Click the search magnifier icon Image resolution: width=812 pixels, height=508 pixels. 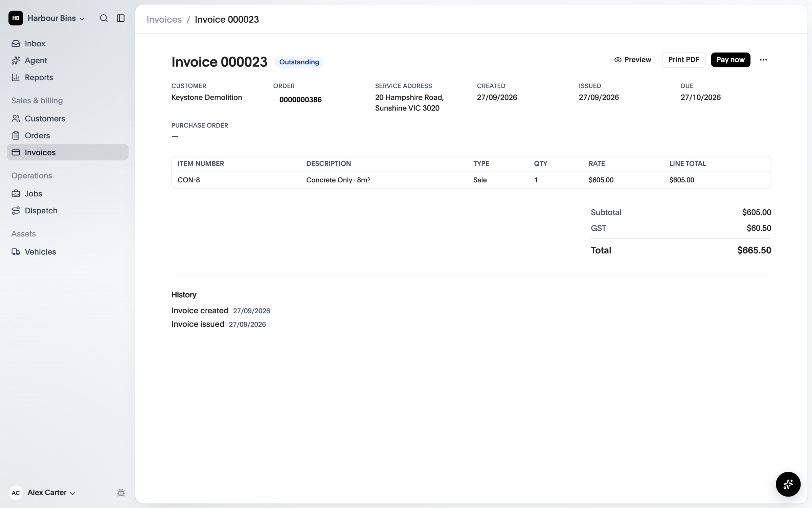pos(104,18)
